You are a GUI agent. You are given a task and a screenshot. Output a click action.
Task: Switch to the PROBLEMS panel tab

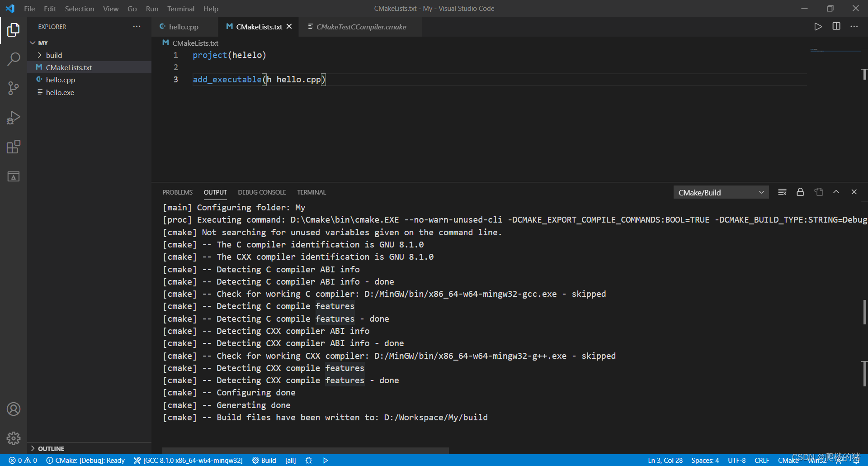pos(177,192)
